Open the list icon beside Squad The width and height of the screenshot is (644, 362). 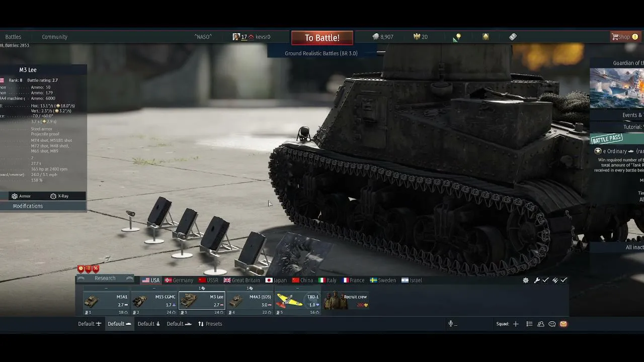click(x=529, y=324)
